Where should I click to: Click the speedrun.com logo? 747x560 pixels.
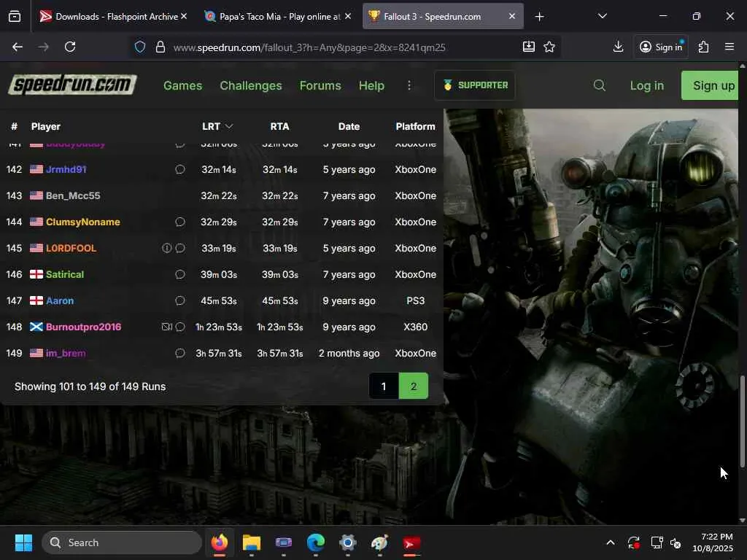coord(72,85)
